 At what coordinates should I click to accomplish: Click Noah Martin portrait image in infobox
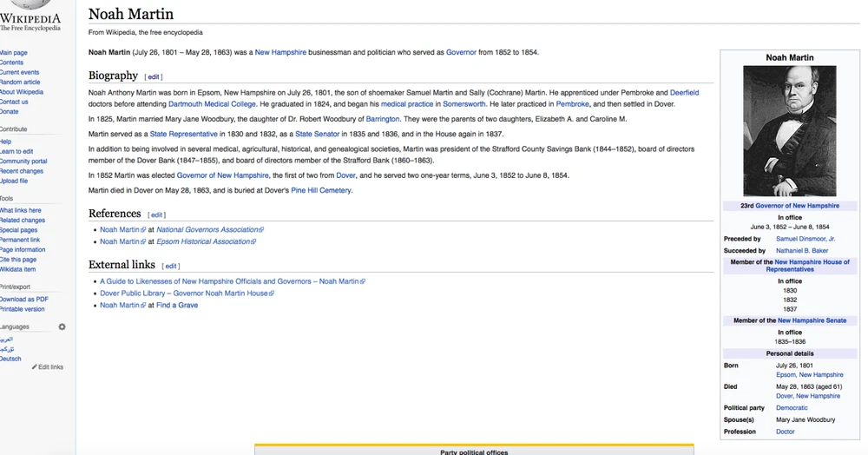pyautogui.click(x=789, y=131)
